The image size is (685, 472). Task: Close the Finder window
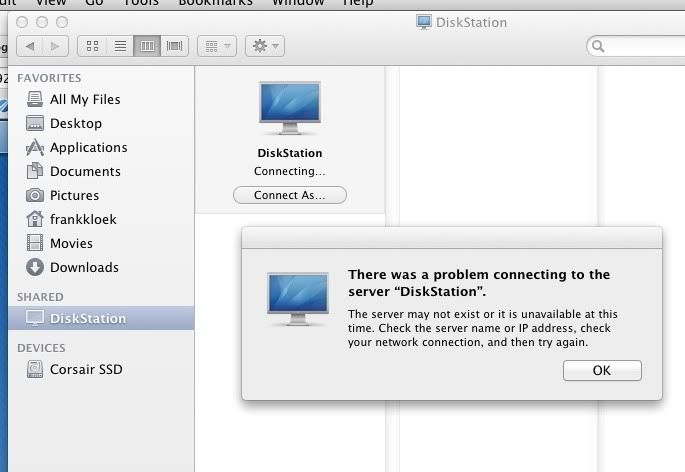pyautogui.click(x=22, y=22)
